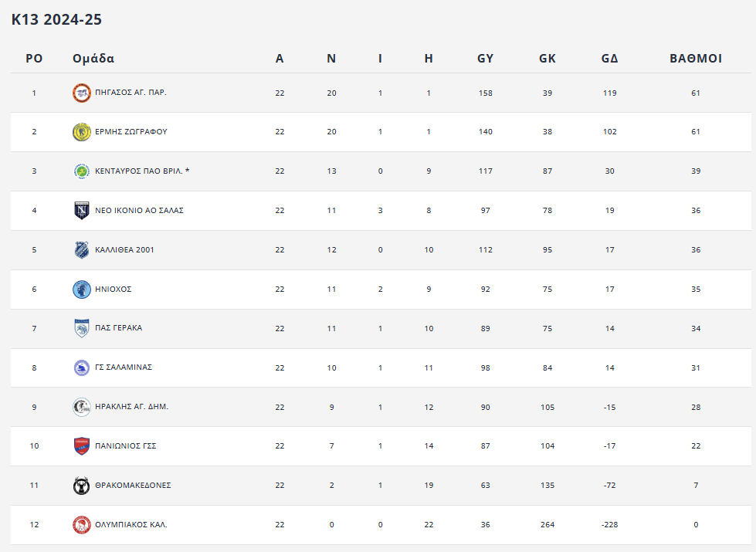This screenshot has height=552, width=756.
Task: Open the ΚΑΛΛΙΘΕΑ 2001 team name link
Action: (124, 249)
